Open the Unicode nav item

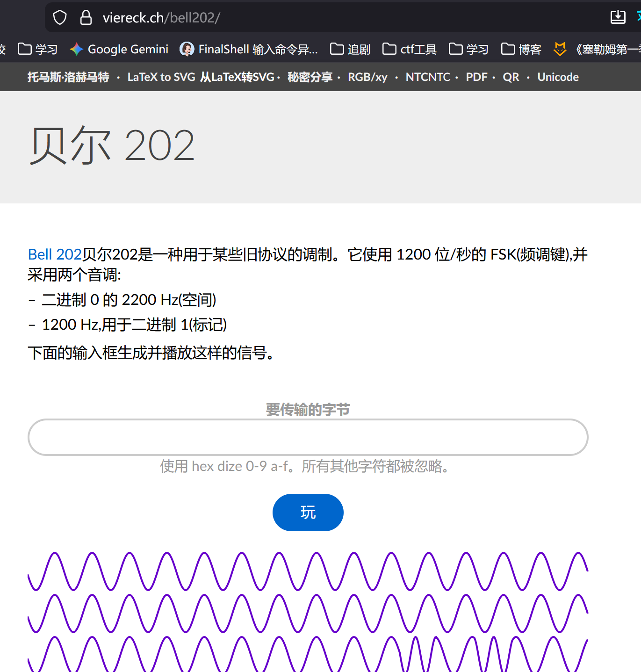(x=558, y=77)
